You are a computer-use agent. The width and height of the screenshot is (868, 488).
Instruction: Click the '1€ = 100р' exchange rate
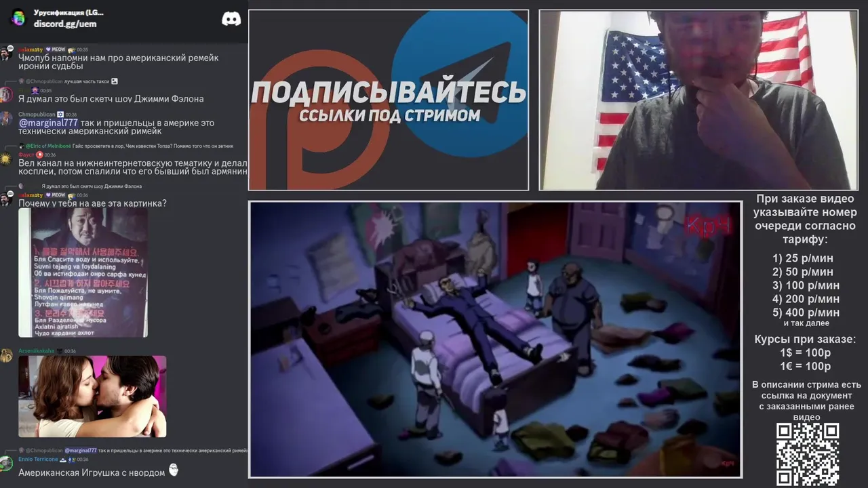pyautogui.click(x=805, y=367)
